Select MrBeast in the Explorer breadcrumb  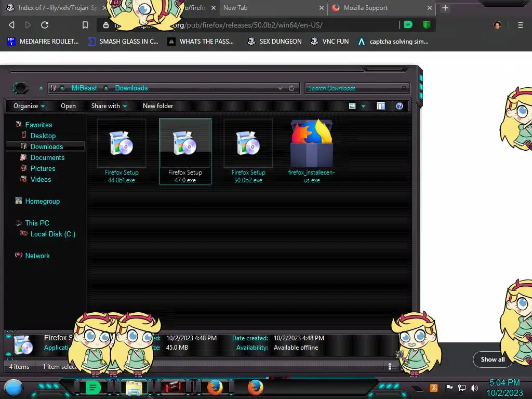tap(84, 88)
